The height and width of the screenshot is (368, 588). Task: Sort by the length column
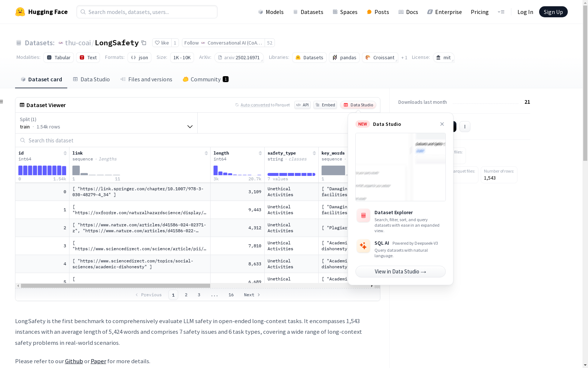[x=260, y=153]
